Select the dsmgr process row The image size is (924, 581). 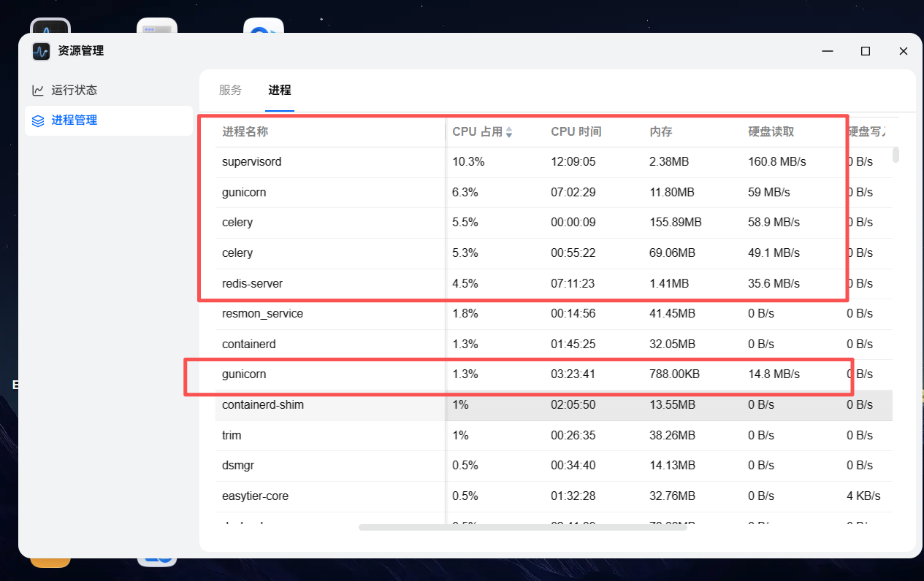click(554, 466)
